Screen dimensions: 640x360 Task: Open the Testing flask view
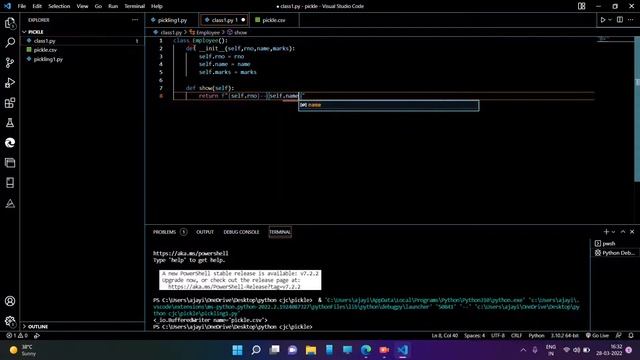[10, 122]
